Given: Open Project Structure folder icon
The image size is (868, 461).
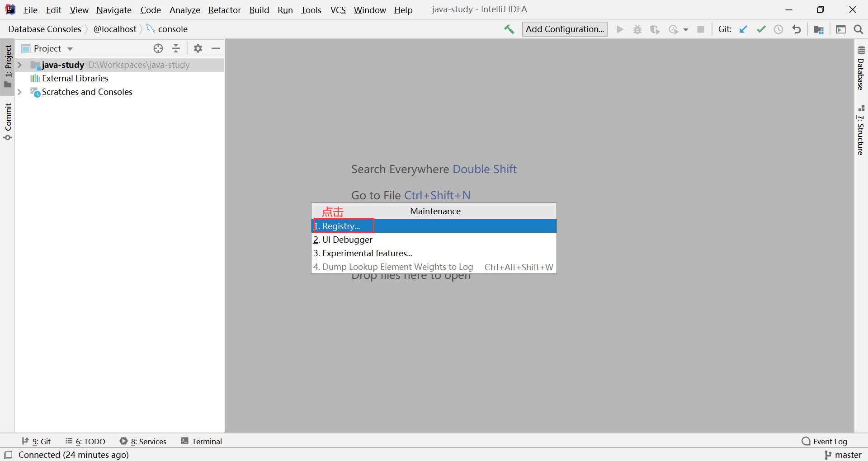Looking at the screenshot, I should click(x=819, y=30).
